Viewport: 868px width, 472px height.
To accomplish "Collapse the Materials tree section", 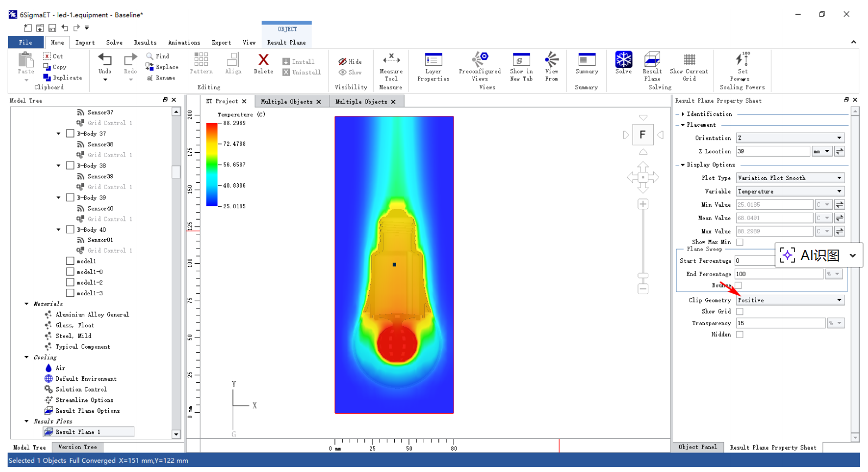I will pyautogui.click(x=27, y=304).
